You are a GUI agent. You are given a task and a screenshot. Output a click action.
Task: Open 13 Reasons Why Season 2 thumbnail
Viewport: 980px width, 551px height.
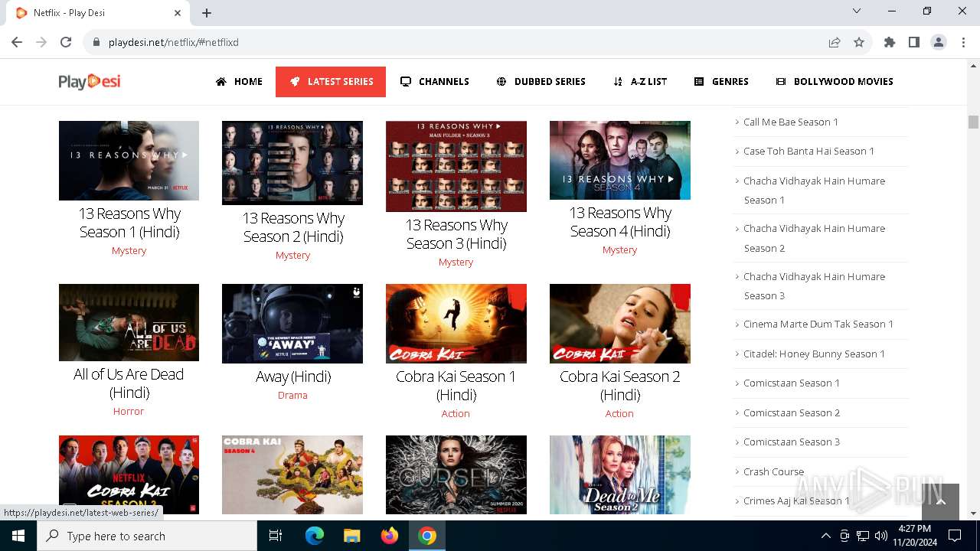292,163
